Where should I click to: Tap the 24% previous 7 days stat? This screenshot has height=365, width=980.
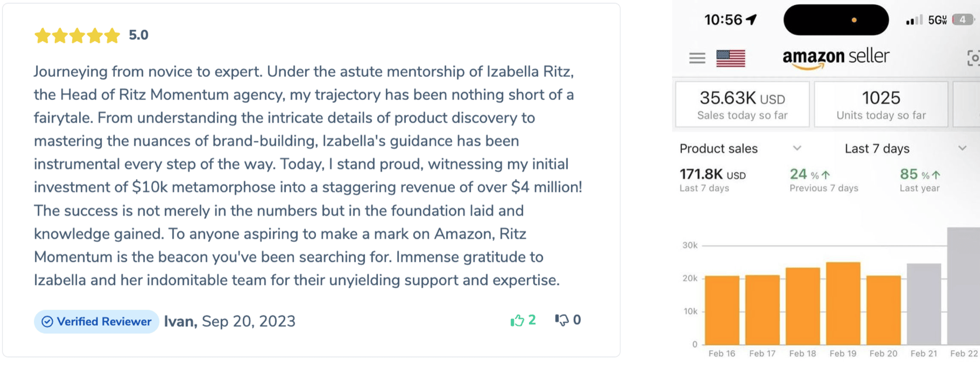coord(824,180)
